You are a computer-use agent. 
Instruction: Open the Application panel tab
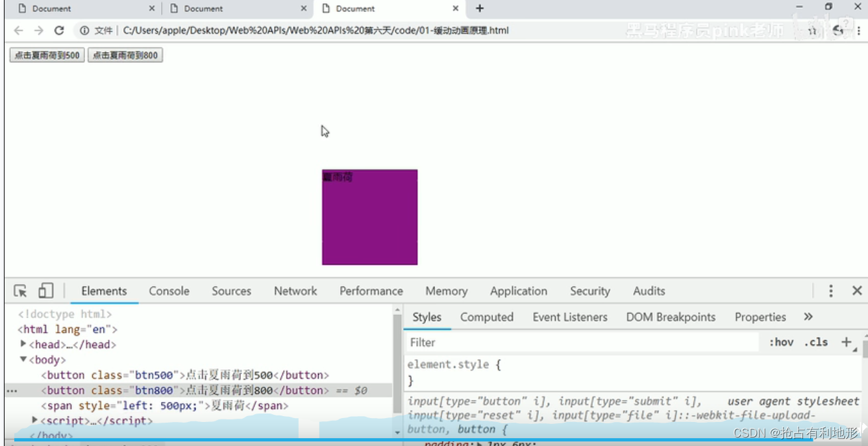pos(519,291)
